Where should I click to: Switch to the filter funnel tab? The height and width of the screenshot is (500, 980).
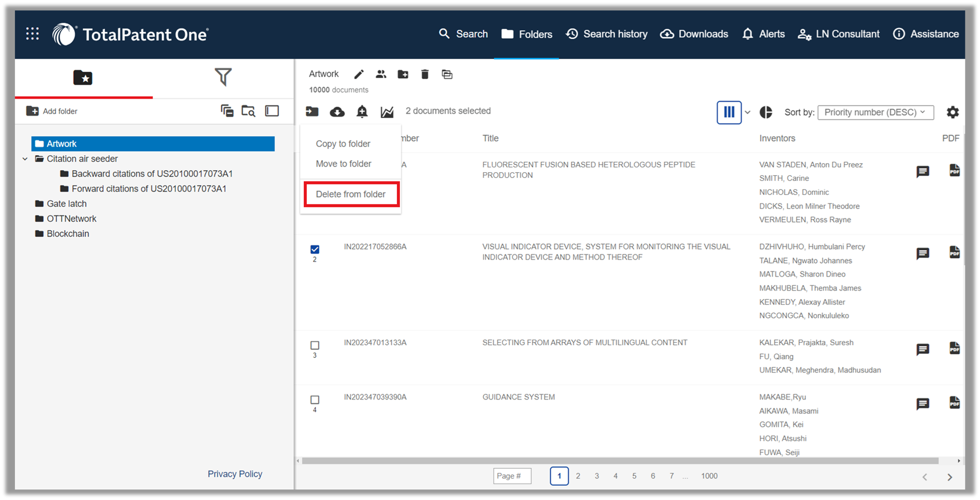click(223, 77)
